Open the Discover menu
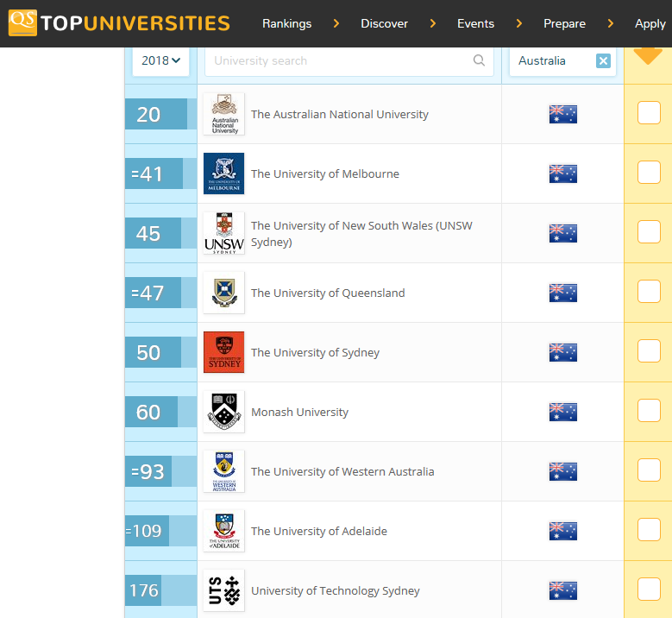This screenshot has height=618, width=672. [x=384, y=23]
